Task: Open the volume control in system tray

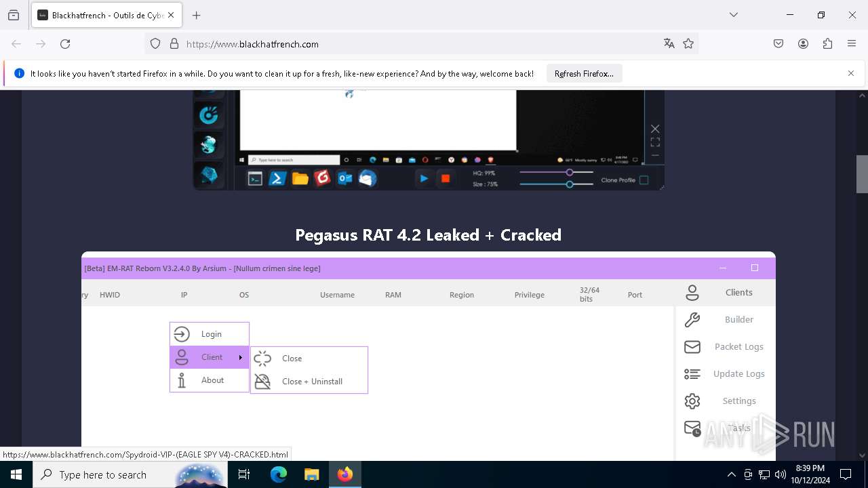Action: tap(781, 474)
